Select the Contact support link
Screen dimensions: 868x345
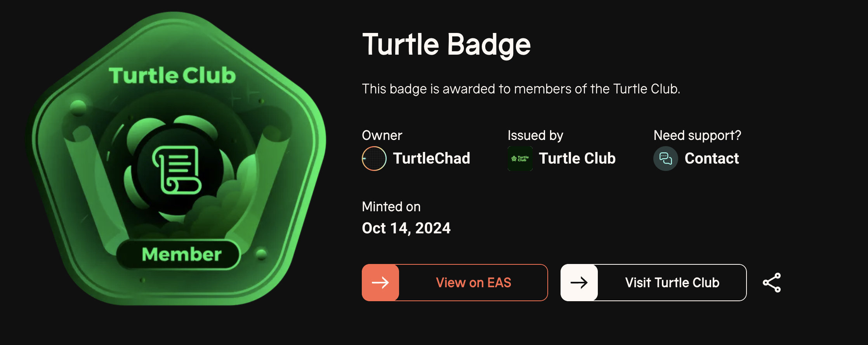click(x=712, y=159)
